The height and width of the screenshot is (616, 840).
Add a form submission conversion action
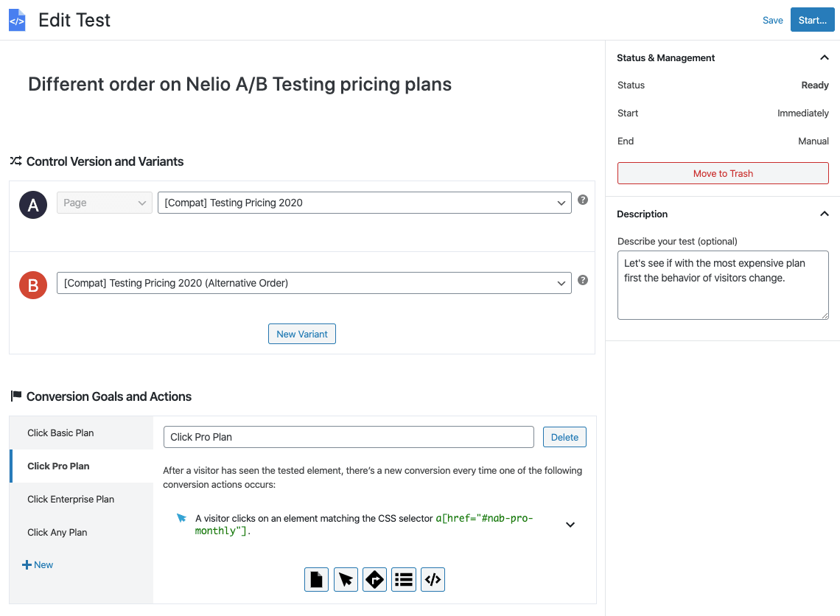[x=403, y=579]
